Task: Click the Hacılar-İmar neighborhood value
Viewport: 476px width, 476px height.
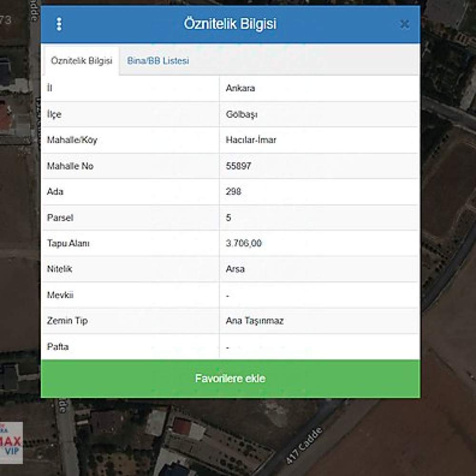Action: 251,140
